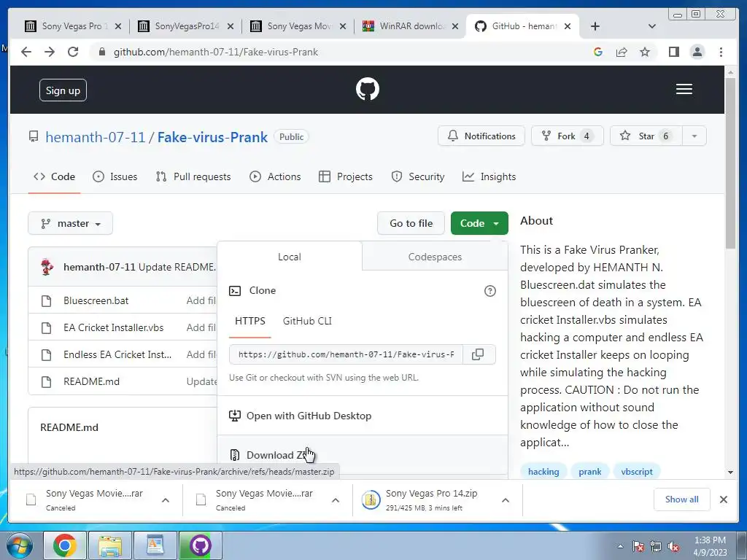Click the share page icon in address bar
747x560 pixels.
point(622,52)
